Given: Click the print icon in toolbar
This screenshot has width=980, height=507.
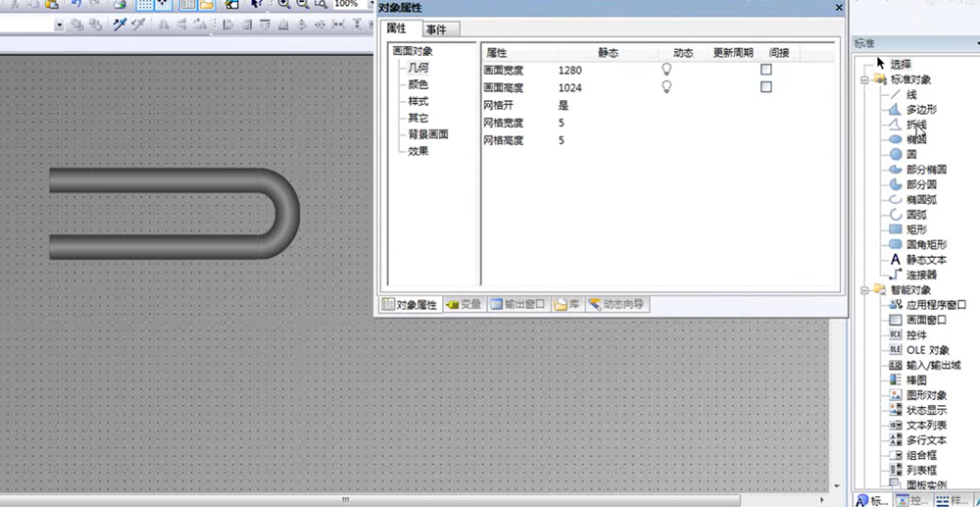Looking at the screenshot, I should pyautogui.click(x=120, y=4).
